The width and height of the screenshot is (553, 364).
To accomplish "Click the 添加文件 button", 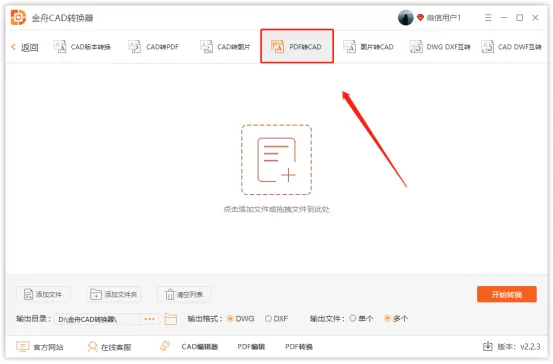I will point(43,294).
